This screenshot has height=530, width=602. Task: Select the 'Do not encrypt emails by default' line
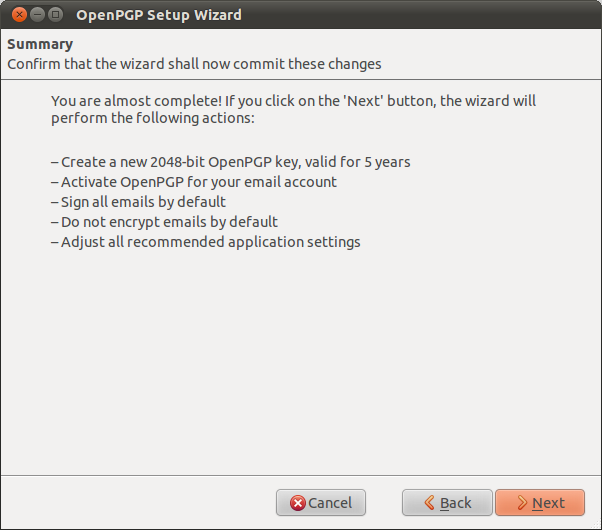164,222
